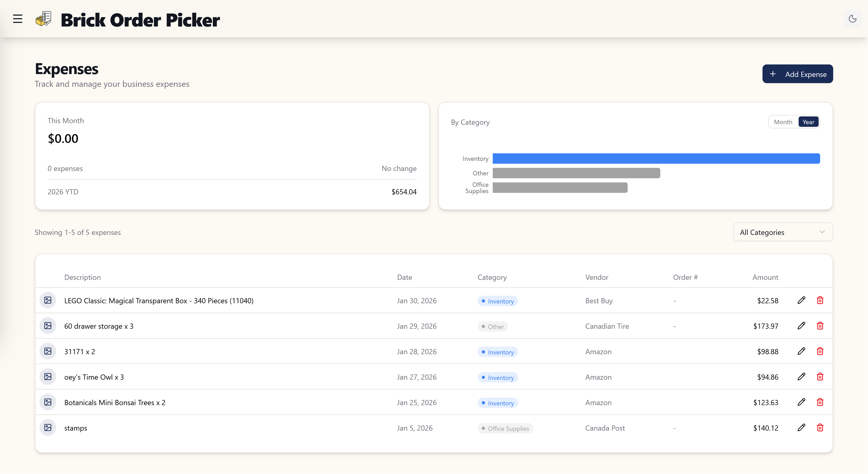Viewport: 868px width, 474px height.
Task: Click the Amount column header
Action: tap(765, 277)
